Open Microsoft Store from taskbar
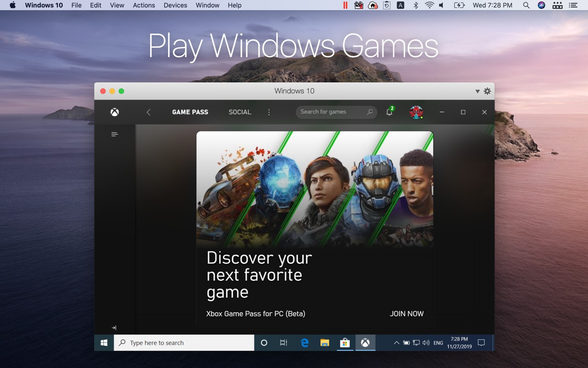The height and width of the screenshot is (368, 588). (x=345, y=343)
